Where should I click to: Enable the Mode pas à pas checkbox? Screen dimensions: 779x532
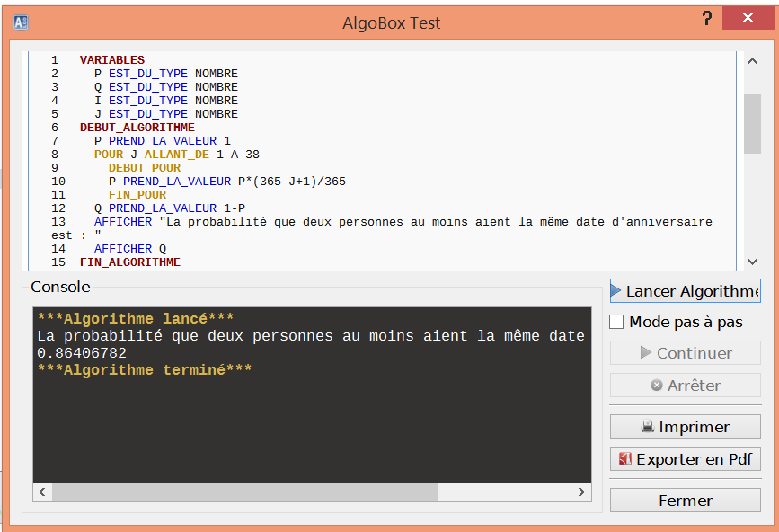tap(617, 322)
